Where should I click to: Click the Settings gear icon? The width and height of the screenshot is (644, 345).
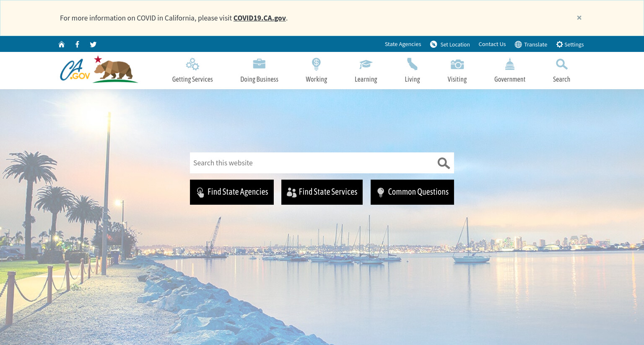[x=559, y=44]
